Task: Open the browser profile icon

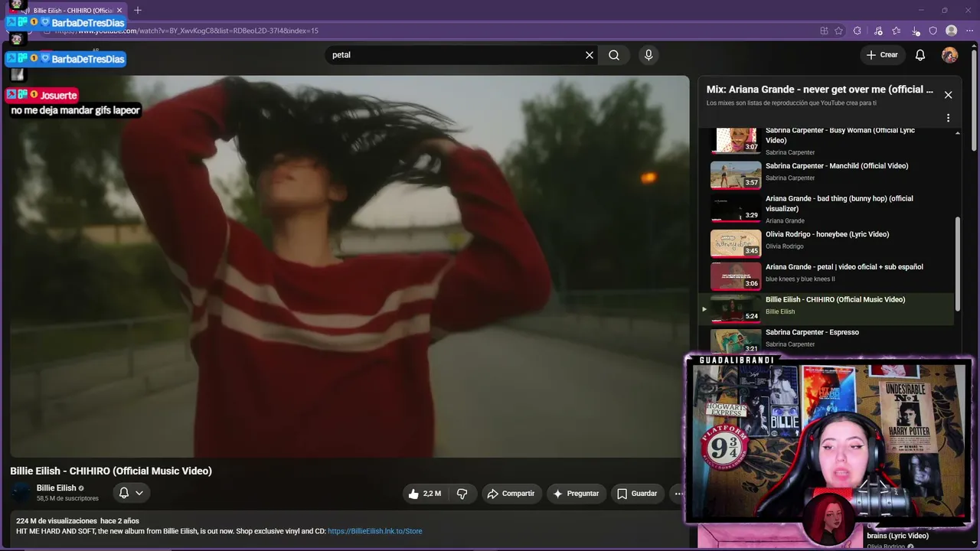Action: click(x=952, y=31)
